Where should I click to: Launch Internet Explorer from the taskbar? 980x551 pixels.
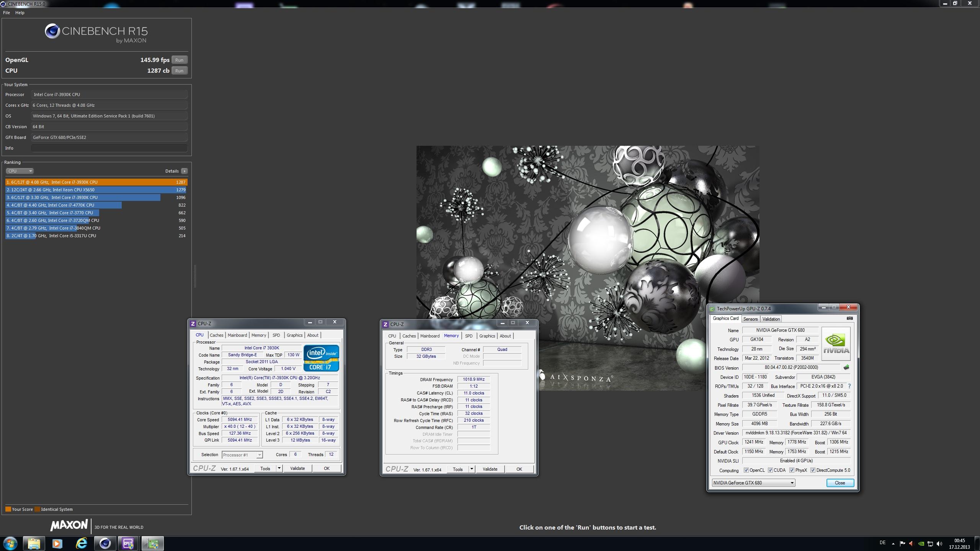82,543
